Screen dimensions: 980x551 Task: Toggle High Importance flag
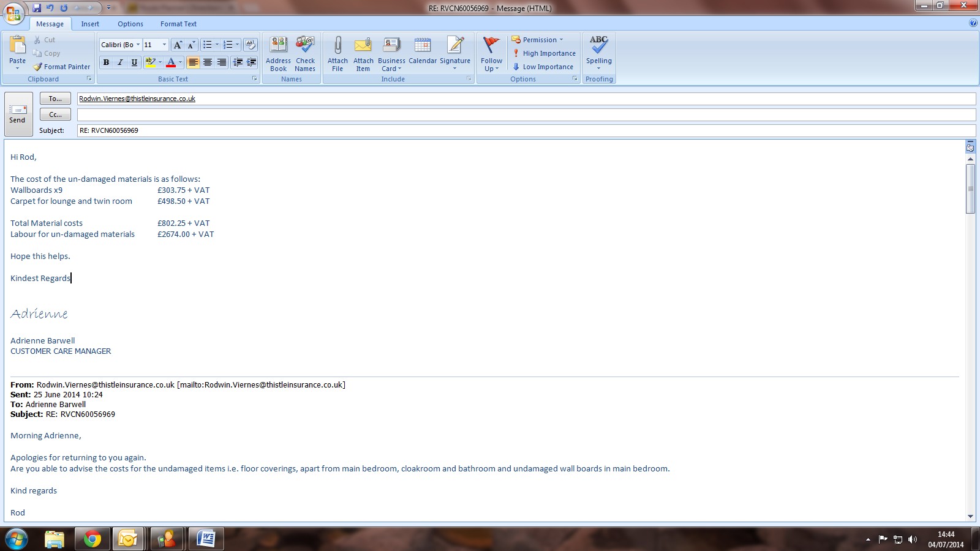coord(544,53)
